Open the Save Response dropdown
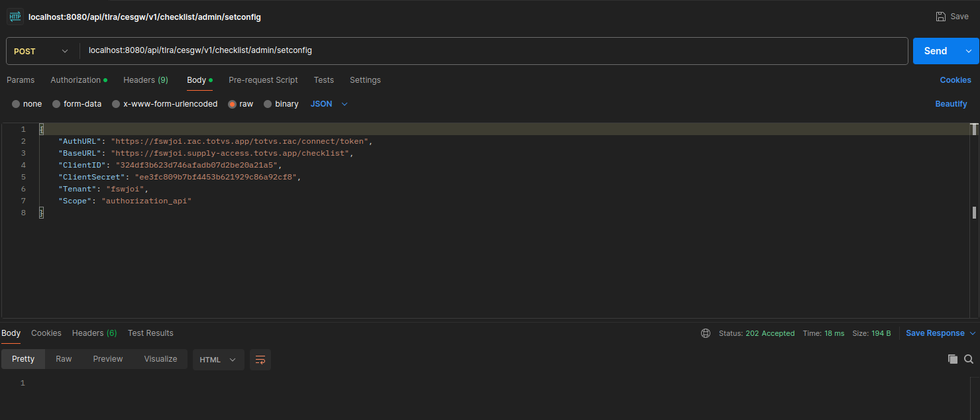Image resolution: width=980 pixels, height=420 pixels. [x=940, y=333]
